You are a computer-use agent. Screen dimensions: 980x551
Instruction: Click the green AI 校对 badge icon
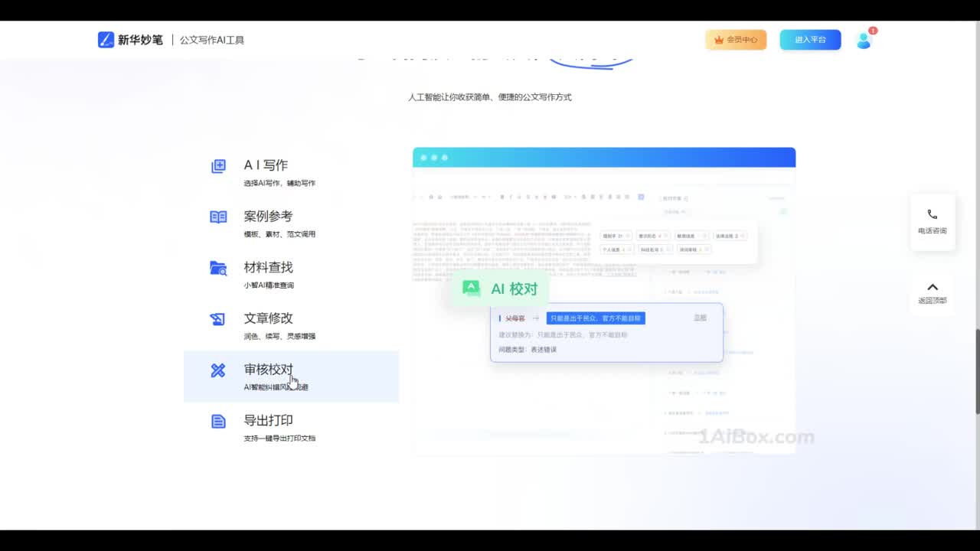coord(471,289)
